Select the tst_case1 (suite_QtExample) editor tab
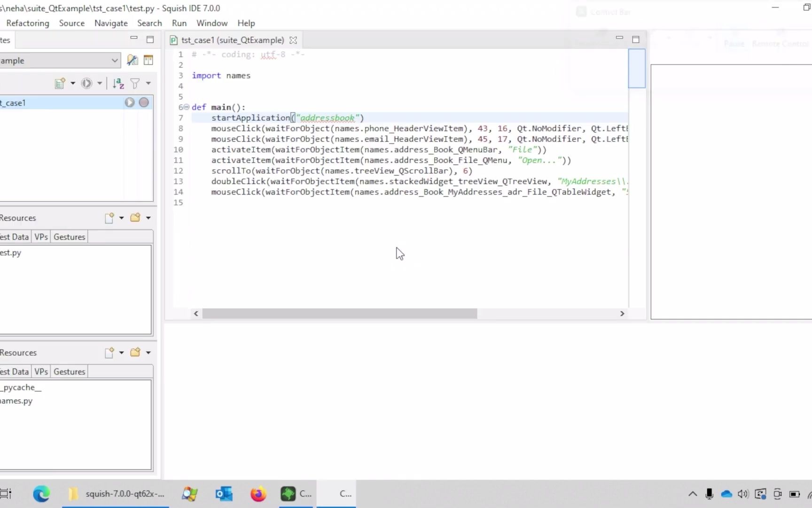812x508 pixels. [x=233, y=40]
